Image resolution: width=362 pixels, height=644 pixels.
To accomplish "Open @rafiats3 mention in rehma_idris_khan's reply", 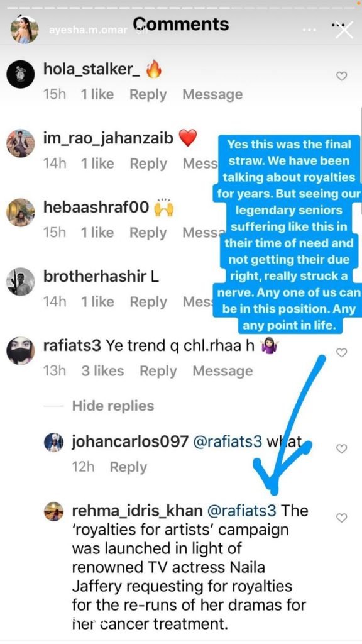I will point(242,511).
